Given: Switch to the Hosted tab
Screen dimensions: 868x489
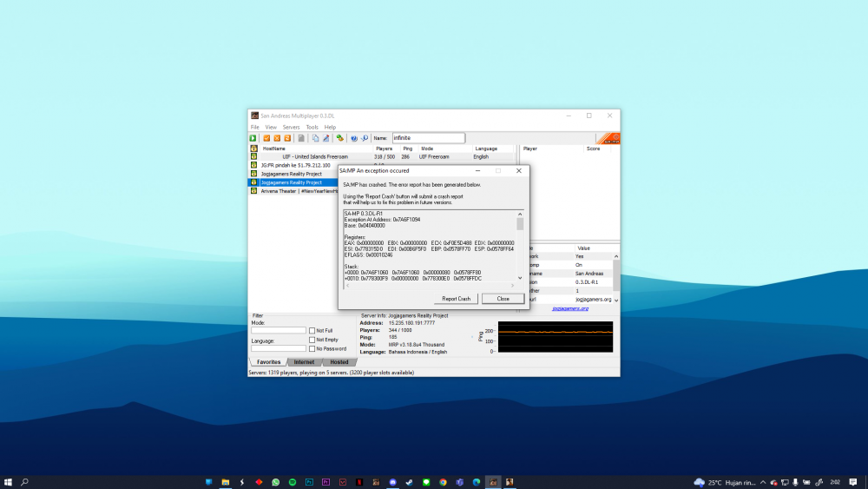Looking at the screenshot, I should 339,361.
